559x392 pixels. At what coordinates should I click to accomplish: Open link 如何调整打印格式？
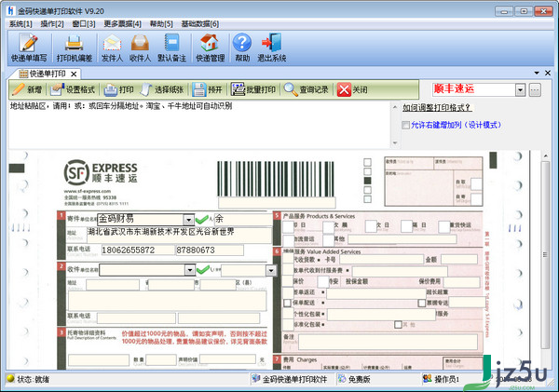437,107
